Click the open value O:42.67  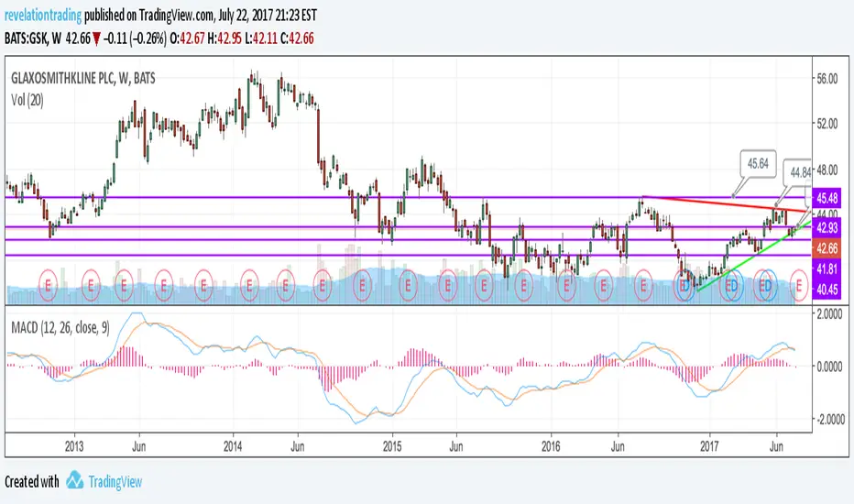[x=187, y=38]
